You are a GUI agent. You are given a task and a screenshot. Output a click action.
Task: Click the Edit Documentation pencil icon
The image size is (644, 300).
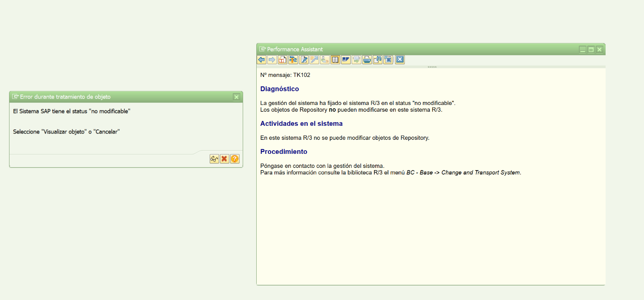pyautogui.click(x=304, y=60)
